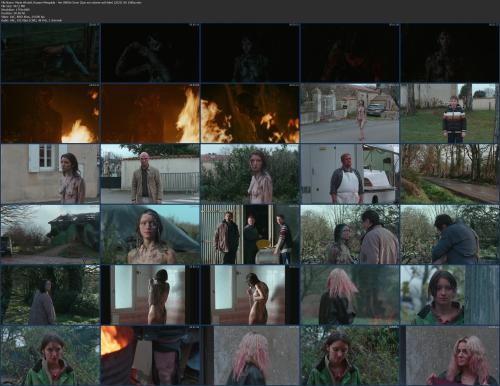
Task: Select the thumbnail of boy in striped sweater
Action: click(x=450, y=113)
